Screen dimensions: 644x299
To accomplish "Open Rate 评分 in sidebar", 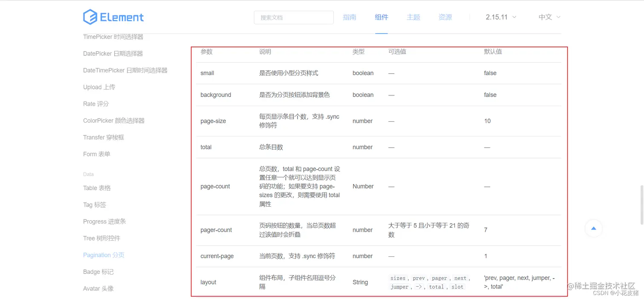I will tap(96, 103).
